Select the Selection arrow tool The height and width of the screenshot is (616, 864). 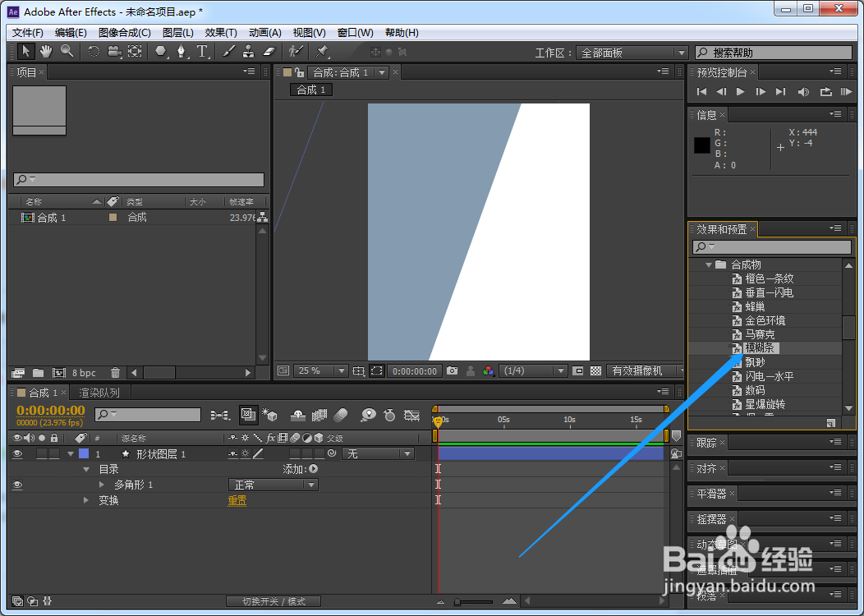(x=25, y=52)
